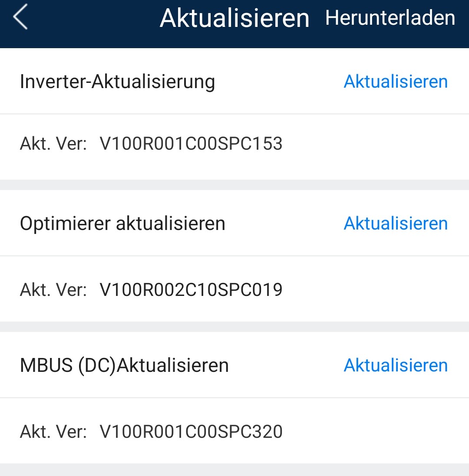469x476 pixels.
Task: Tap the empty space right of V100R001C00SPC320
Action: click(376, 431)
